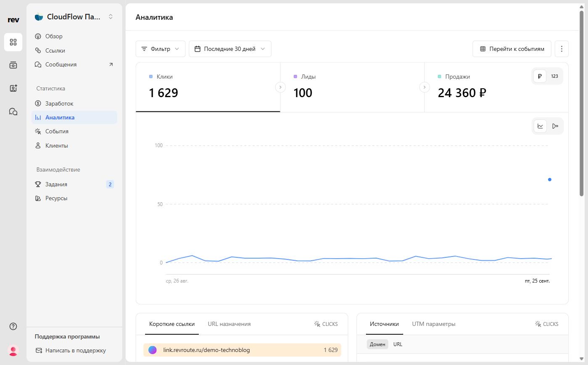Switch sales display to ruble amount

[x=540, y=76]
